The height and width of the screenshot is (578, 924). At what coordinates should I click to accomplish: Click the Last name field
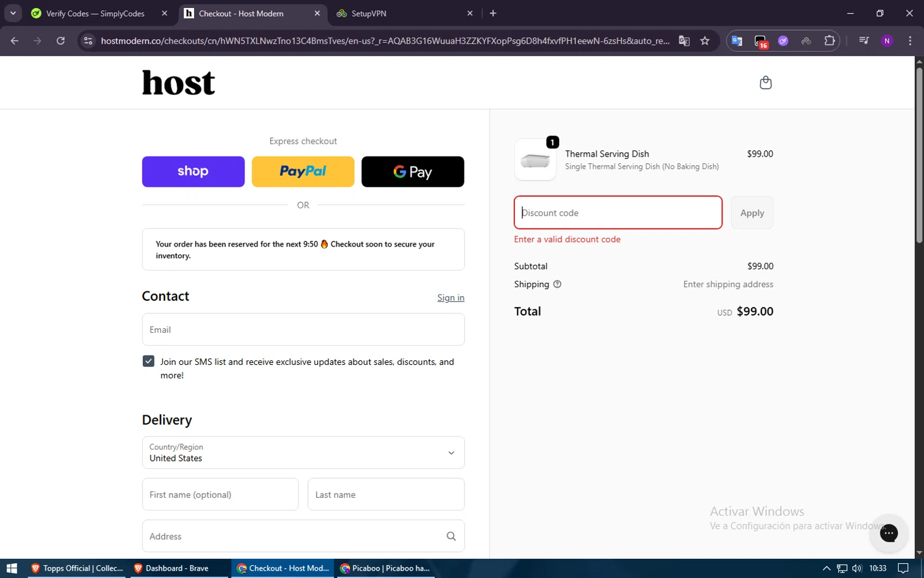pos(386,494)
